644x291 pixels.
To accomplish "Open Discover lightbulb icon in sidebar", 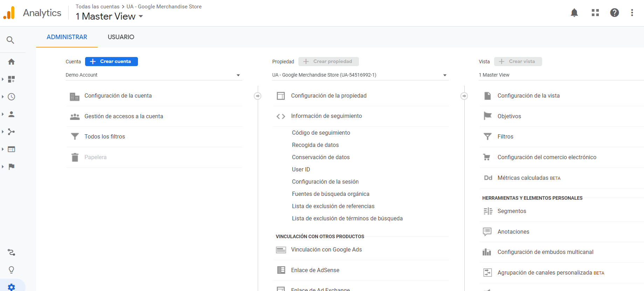I will (x=11, y=270).
